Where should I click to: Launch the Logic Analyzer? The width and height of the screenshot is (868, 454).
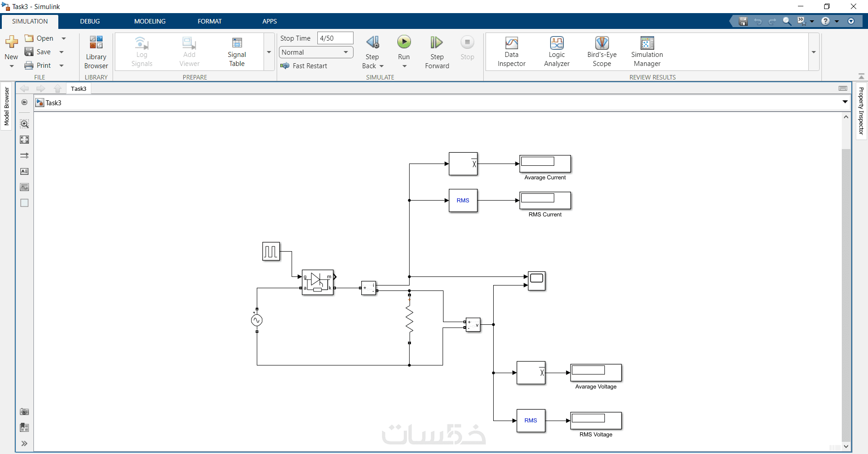(557, 52)
